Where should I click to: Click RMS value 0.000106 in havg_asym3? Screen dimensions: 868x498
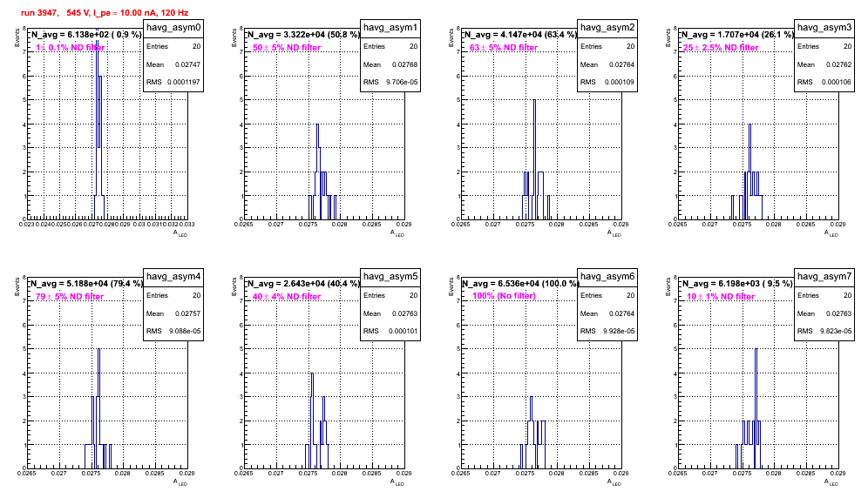point(837,83)
